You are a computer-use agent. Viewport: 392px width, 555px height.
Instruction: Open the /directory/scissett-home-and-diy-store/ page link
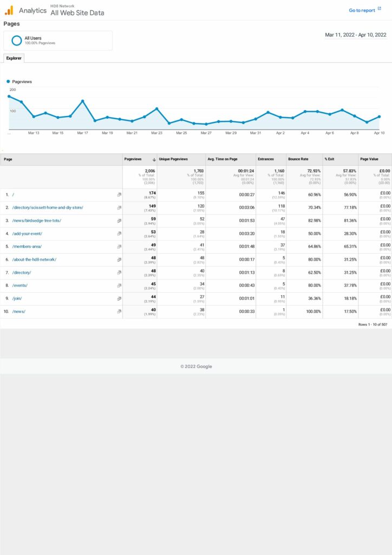click(48, 208)
